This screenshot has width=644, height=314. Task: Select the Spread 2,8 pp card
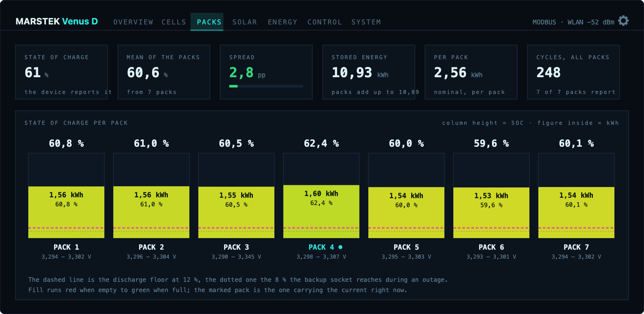[x=266, y=72]
